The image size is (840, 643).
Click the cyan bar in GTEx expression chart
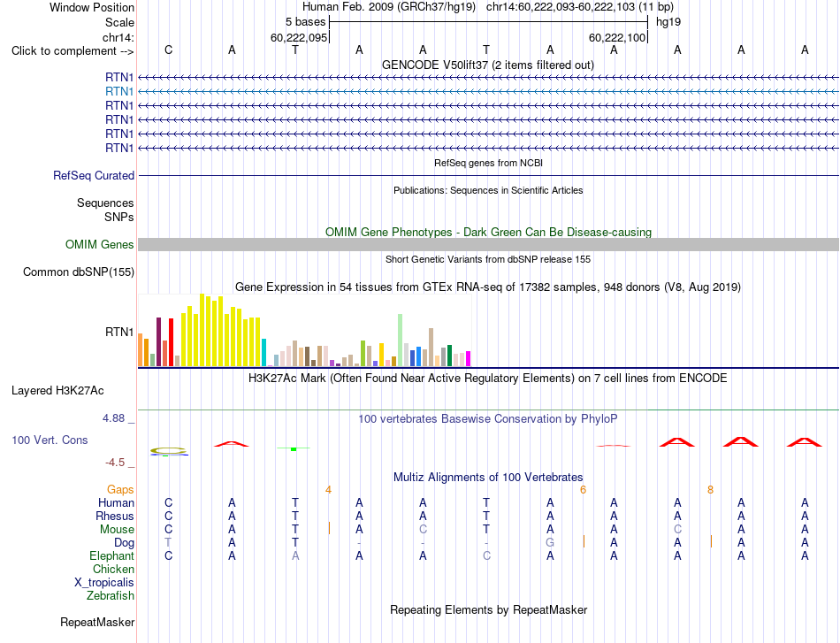(x=264, y=353)
